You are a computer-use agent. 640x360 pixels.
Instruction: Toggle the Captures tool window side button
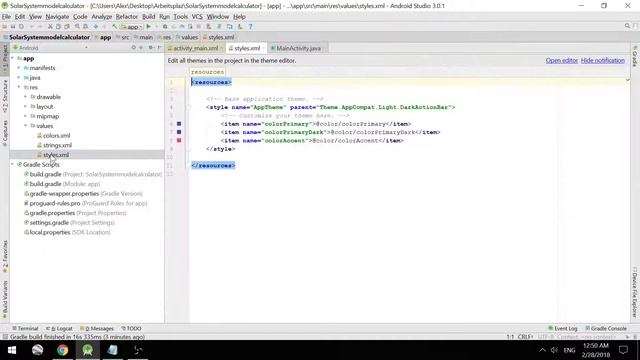5,133
